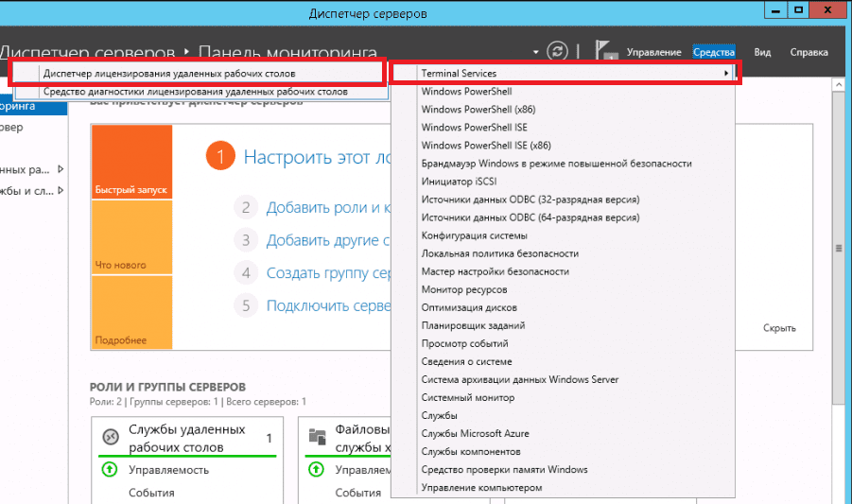Open the Справка menu
This screenshot has width=852, height=504.
(x=809, y=52)
